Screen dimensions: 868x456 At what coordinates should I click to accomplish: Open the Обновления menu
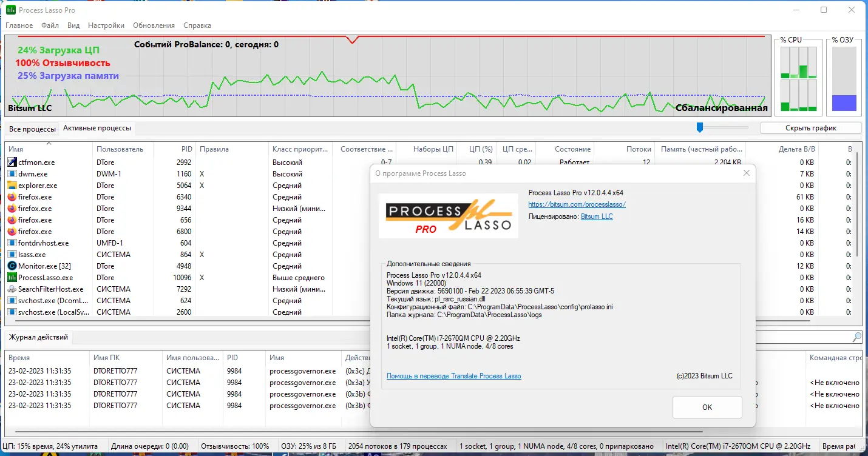tap(154, 25)
